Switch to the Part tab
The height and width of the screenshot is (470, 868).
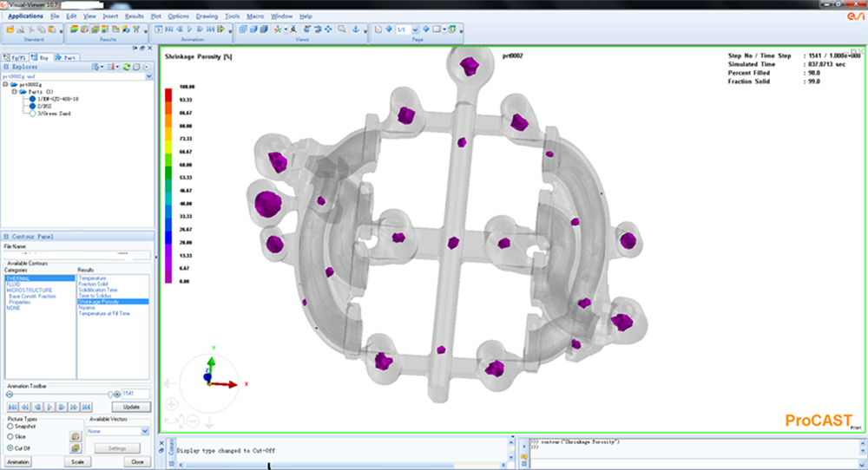pos(65,57)
